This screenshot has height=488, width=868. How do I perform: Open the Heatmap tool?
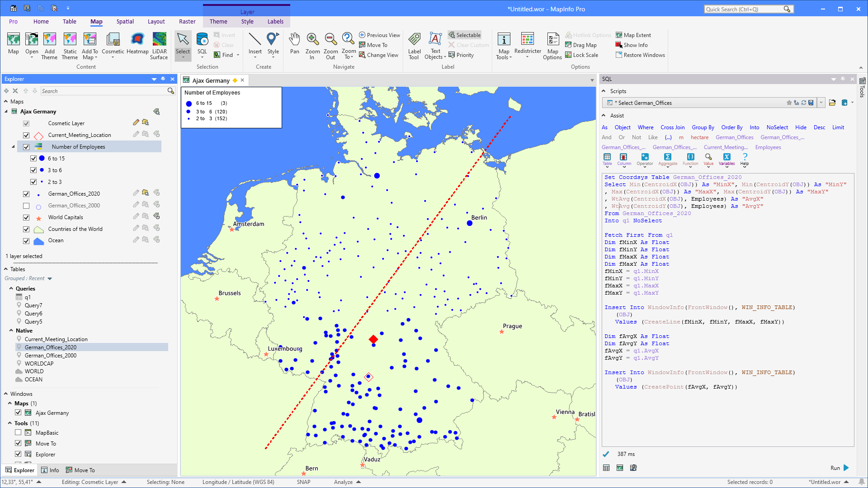click(x=137, y=43)
